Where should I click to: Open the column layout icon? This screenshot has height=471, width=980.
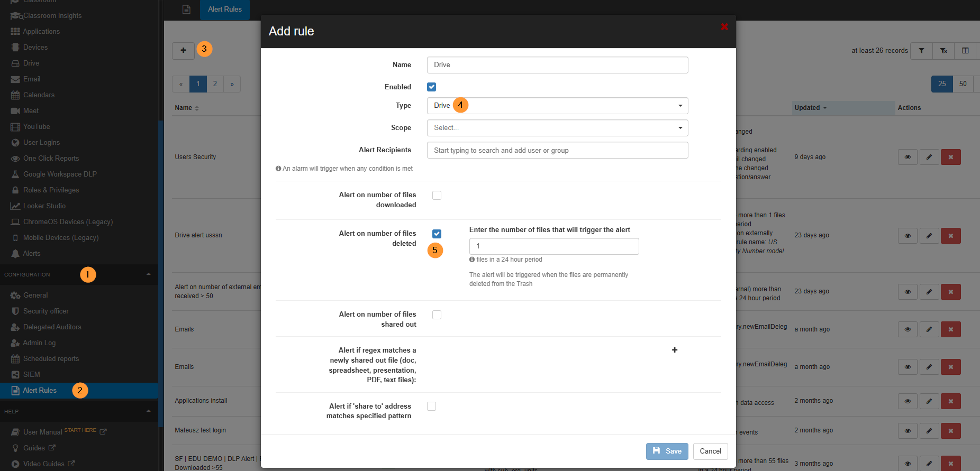click(965, 51)
